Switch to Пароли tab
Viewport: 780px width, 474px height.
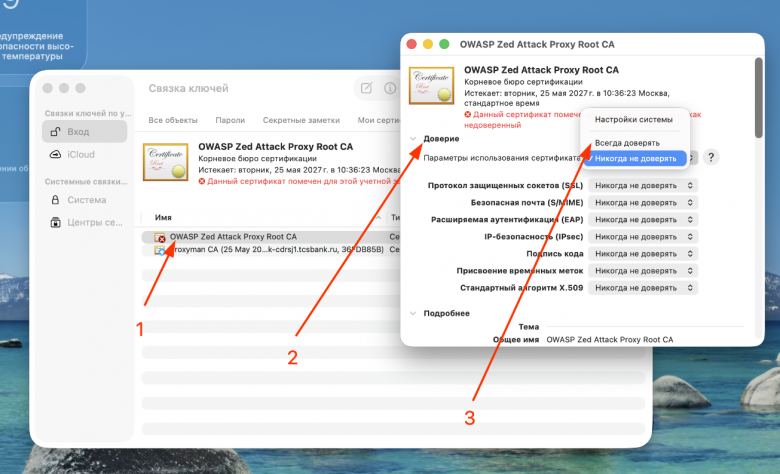pyautogui.click(x=230, y=120)
